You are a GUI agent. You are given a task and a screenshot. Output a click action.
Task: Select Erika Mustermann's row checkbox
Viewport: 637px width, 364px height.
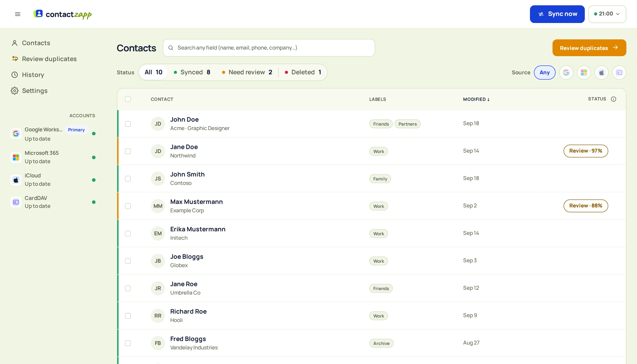coord(128,234)
